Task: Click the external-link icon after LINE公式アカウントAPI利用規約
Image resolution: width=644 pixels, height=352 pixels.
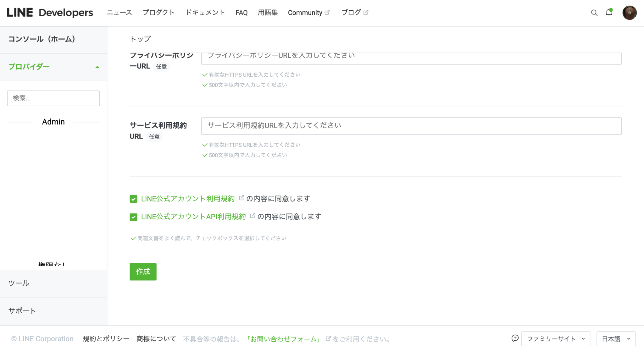Action: (x=253, y=215)
